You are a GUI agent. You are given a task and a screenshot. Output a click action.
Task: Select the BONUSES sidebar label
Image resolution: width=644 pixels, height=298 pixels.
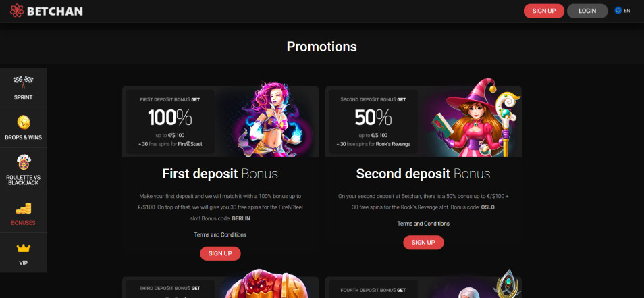(x=24, y=223)
